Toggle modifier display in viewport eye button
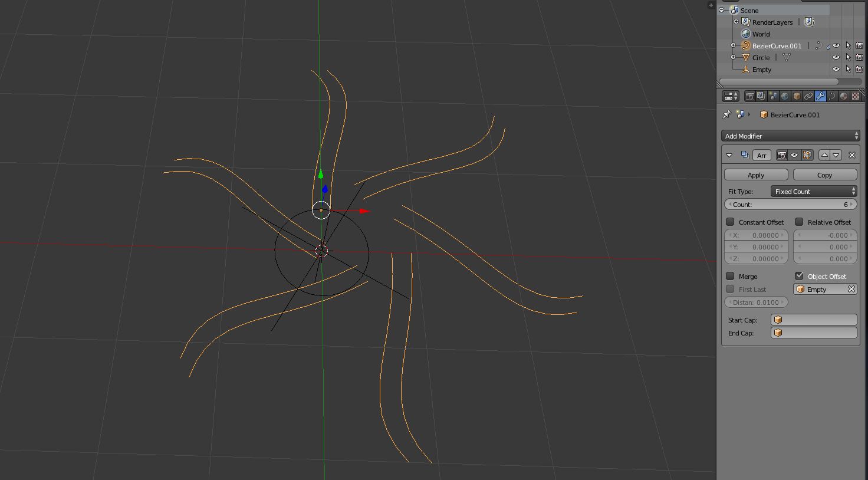This screenshot has width=868, height=480. [794, 155]
